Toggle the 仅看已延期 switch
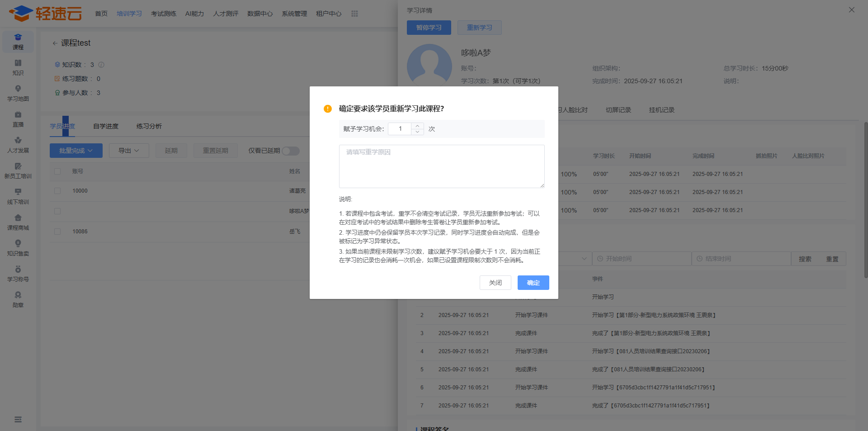This screenshot has width=868, height=431. point(291,151)
